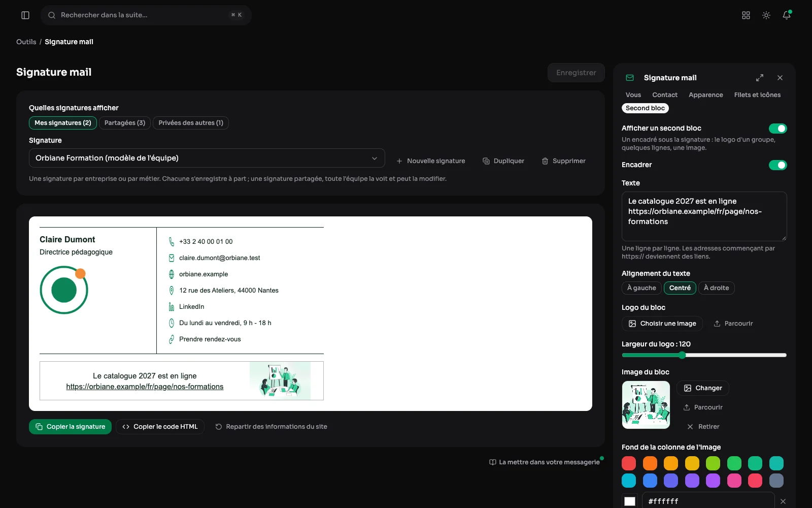The width and height of the screenshot is (812, 508).
Task: Align the text À gauche
Action: pos(641,288)
